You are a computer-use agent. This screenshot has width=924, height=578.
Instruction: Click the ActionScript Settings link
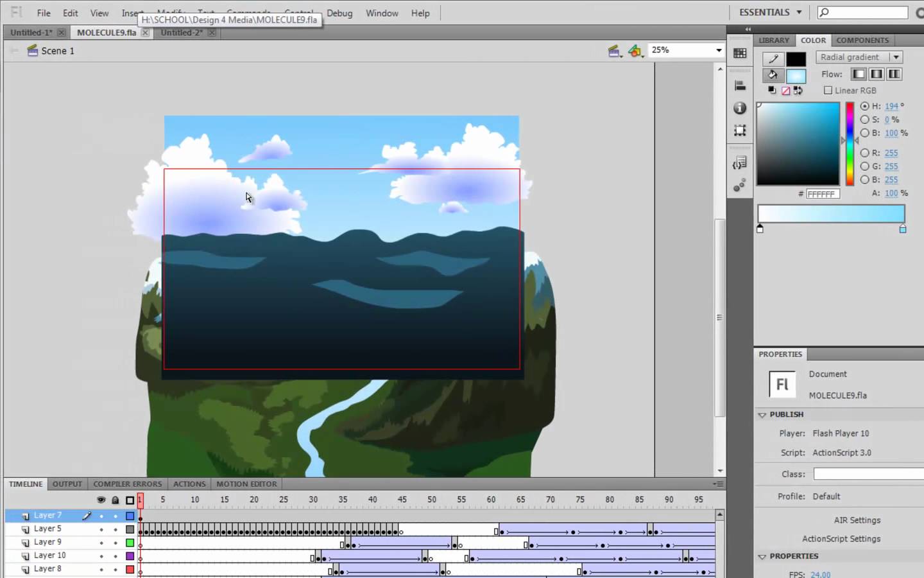841,539
